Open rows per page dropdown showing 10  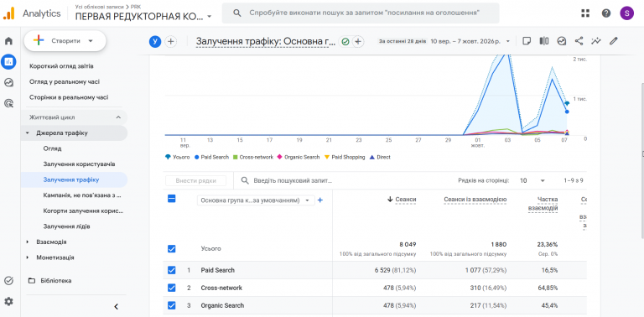532,180
